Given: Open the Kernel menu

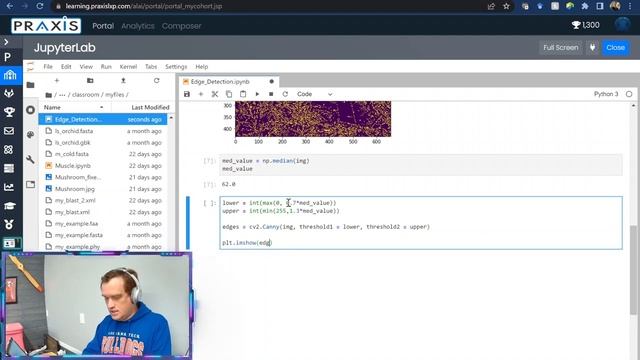Looking at the screenshot, I should coord(128,67).
